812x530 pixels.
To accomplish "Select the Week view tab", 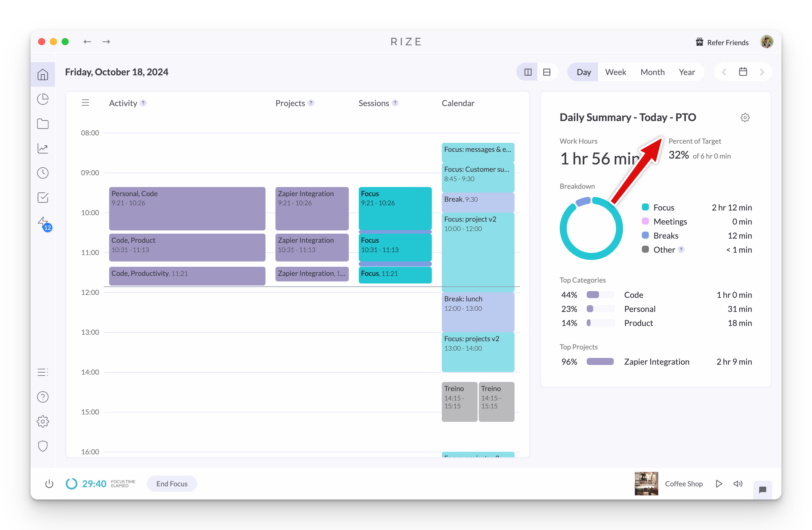I will (615, 72).
